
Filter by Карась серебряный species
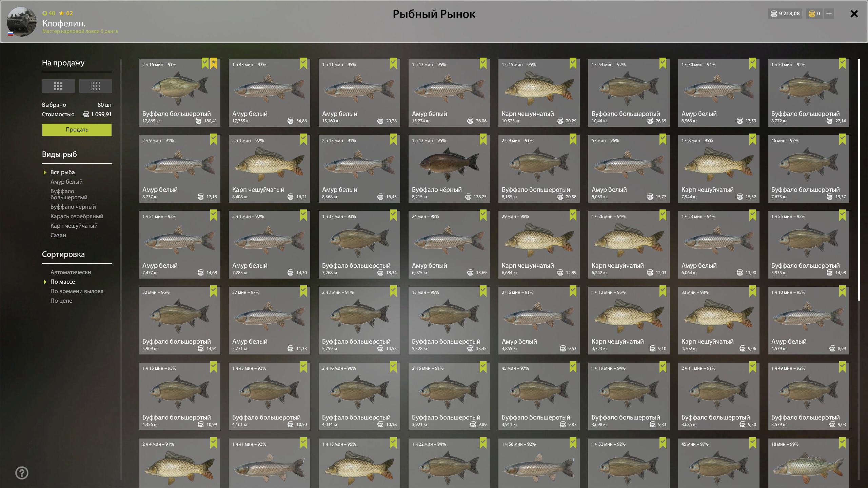point(77,216)
